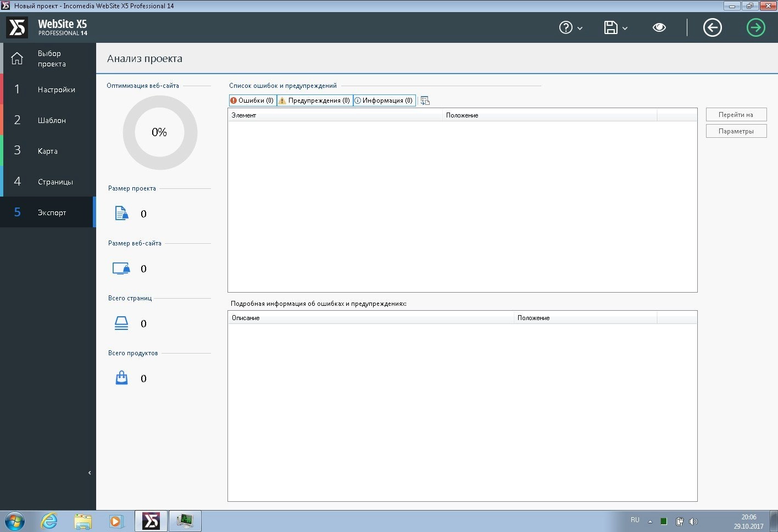Screen dimensions: 778x532
Task: Open Windows Media Player from taskbar
Action: [x=116, y=521]
